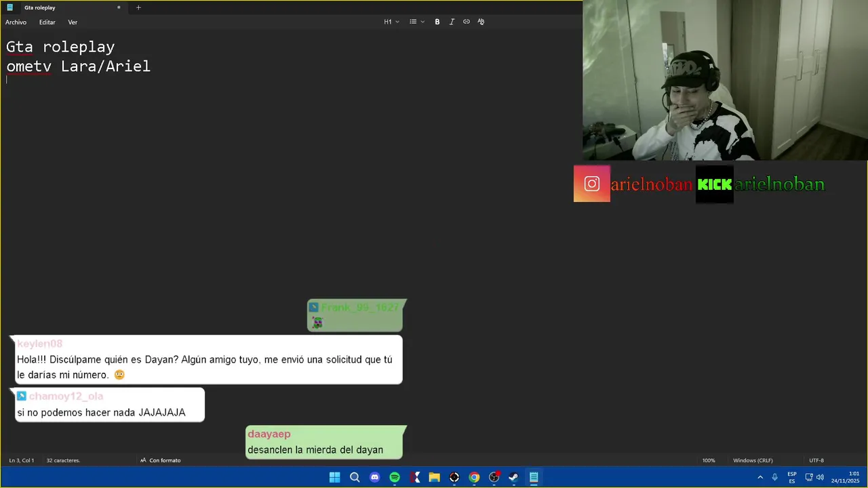Click the green 'arielnoban' Kick handle
The width and height of the screenshot is (868, 488).
(779, 184)
